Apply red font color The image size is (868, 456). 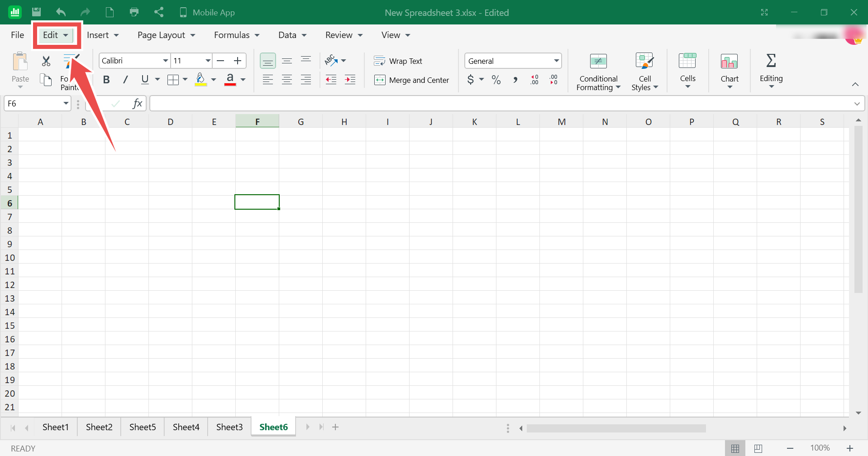[x=230, y=80]
